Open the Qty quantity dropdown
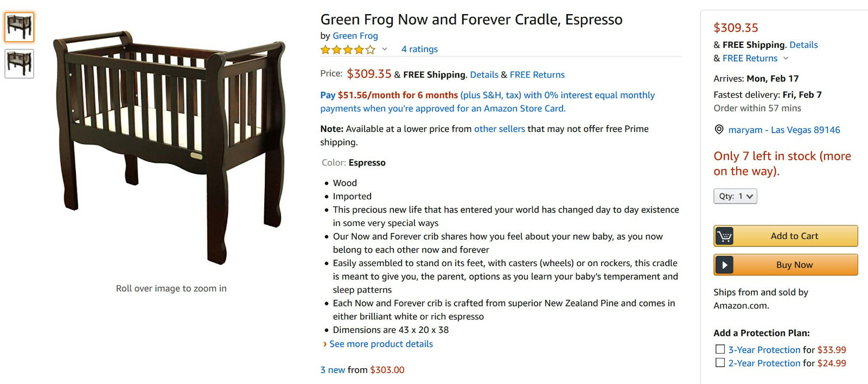The width and height of the screenshot is (868, 384). pos(735,196)
